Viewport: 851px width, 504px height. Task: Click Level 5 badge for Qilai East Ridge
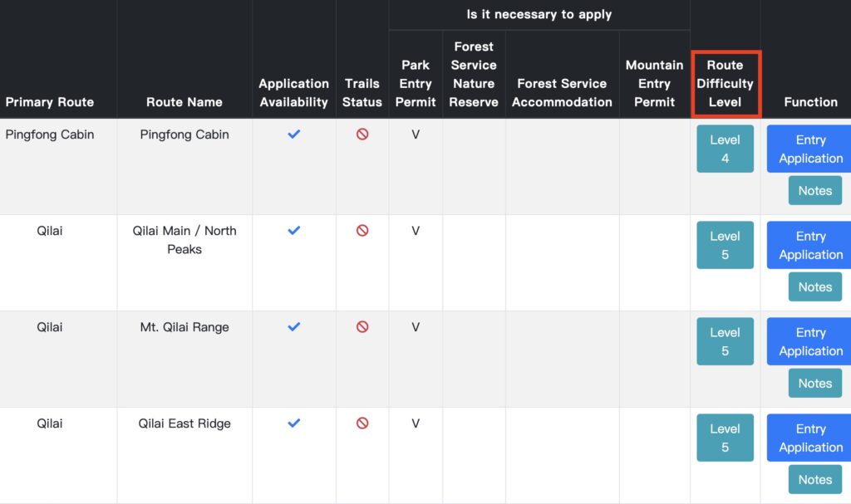[725, 438]
